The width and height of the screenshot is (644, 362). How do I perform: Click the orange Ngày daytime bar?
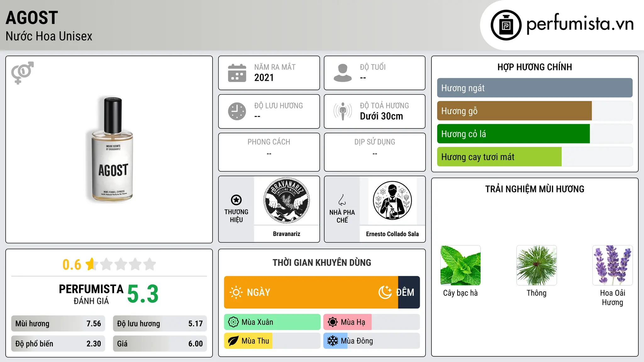pos(311,292)
